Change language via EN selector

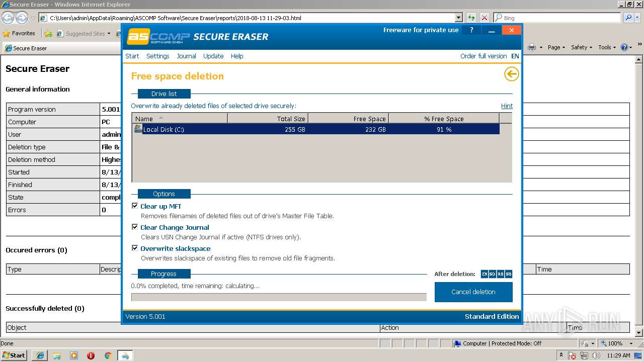tap(515, 56)
